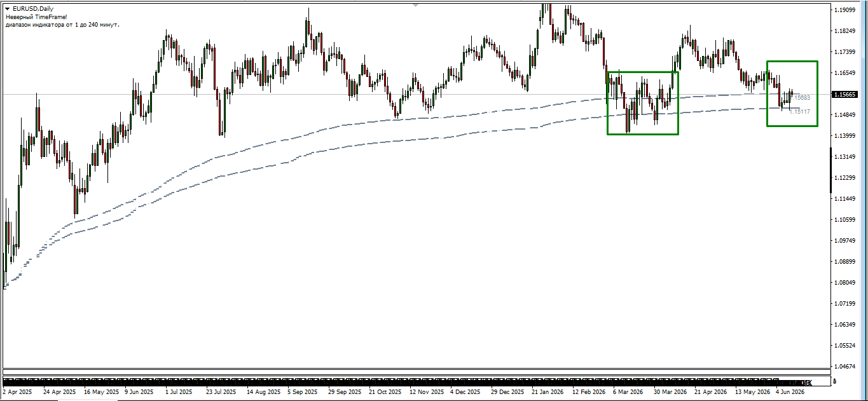The image size is (868, 401).
Task: Click the 21 Jan 2026 date label
Action: [548, 393]
